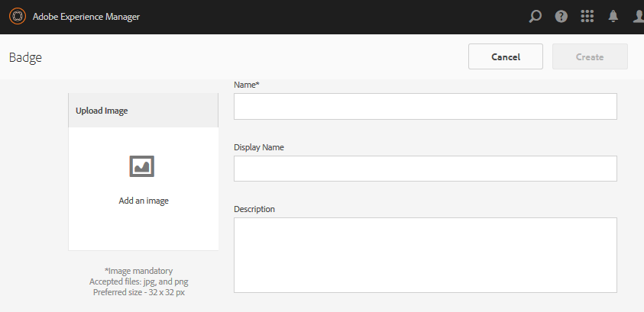Click the Adobe Experience Manager title text
The height and width of the screenshot is (312, 644).
pyautogui.click(x=86, y=16)
